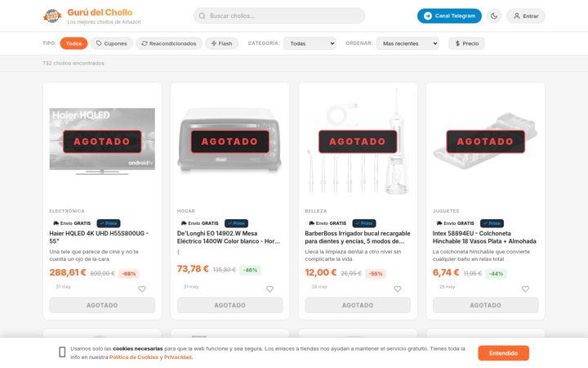Filter by Flash deals
This screenshot has height=368, width=588.
(221, 43)
